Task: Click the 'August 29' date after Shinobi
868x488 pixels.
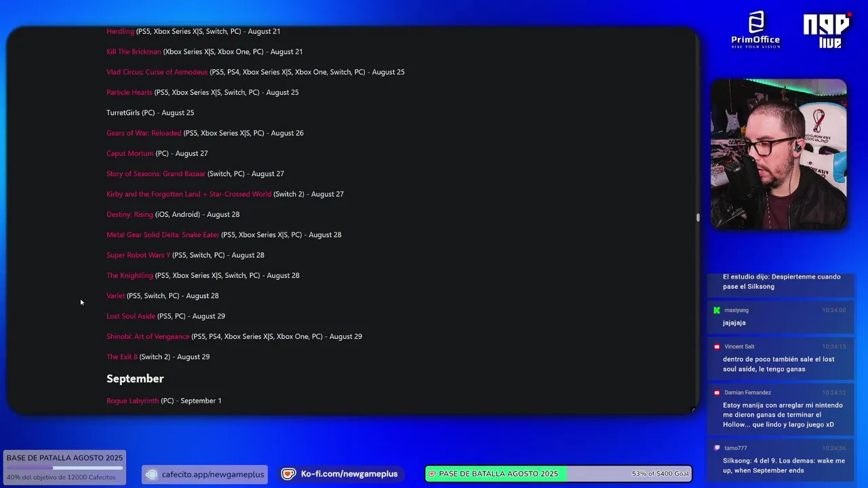Action: coord(346,336)
